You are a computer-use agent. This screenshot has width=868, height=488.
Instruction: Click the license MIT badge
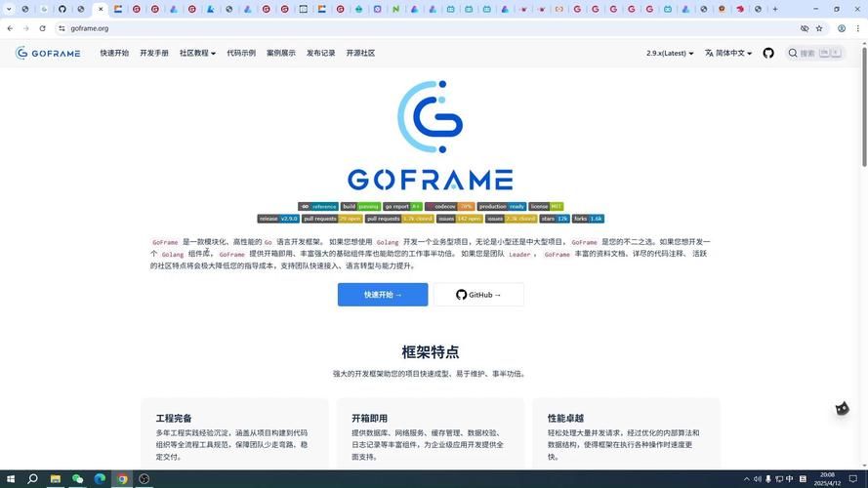pyautogui.click(x=547, y=206)
